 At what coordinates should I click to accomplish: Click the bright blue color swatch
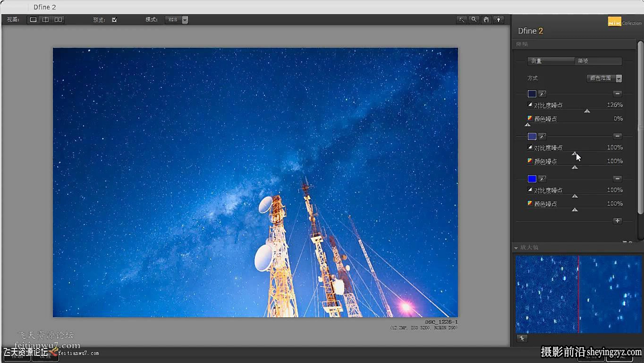[x=532, y=179]
